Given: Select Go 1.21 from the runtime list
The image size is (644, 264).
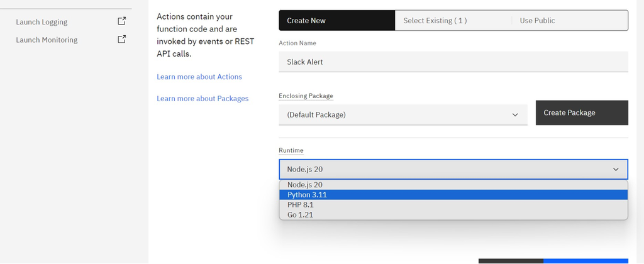Looking at the screenshot, I should coord(301,215).
